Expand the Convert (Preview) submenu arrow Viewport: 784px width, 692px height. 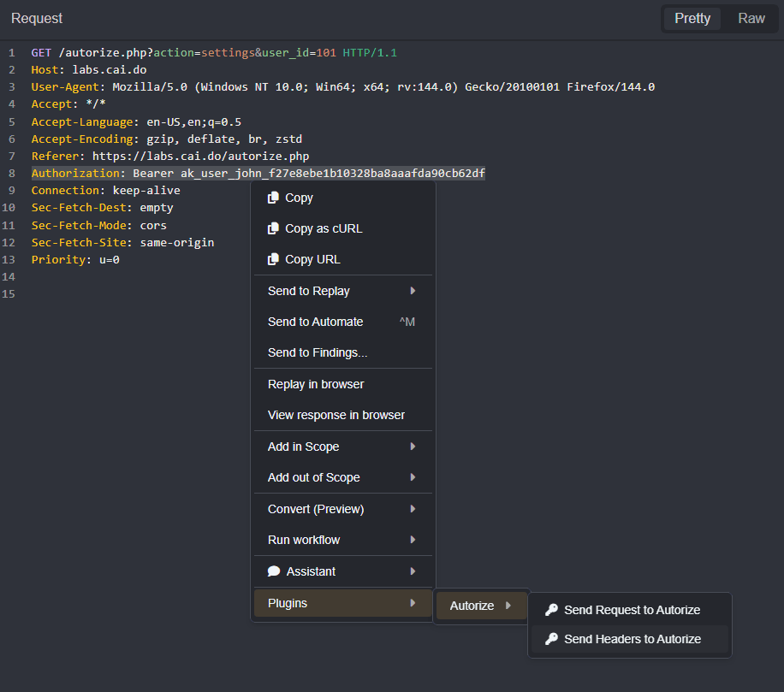(x=413, y=509)
